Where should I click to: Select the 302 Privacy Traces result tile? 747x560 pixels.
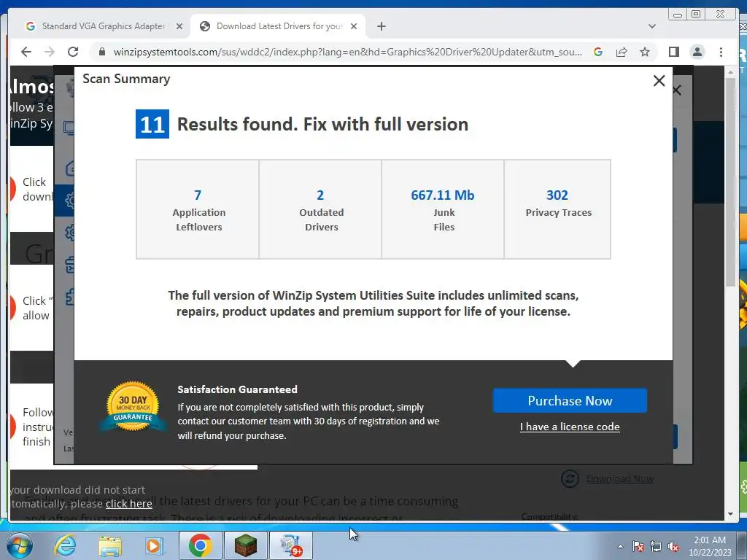[x=557, y=209]
